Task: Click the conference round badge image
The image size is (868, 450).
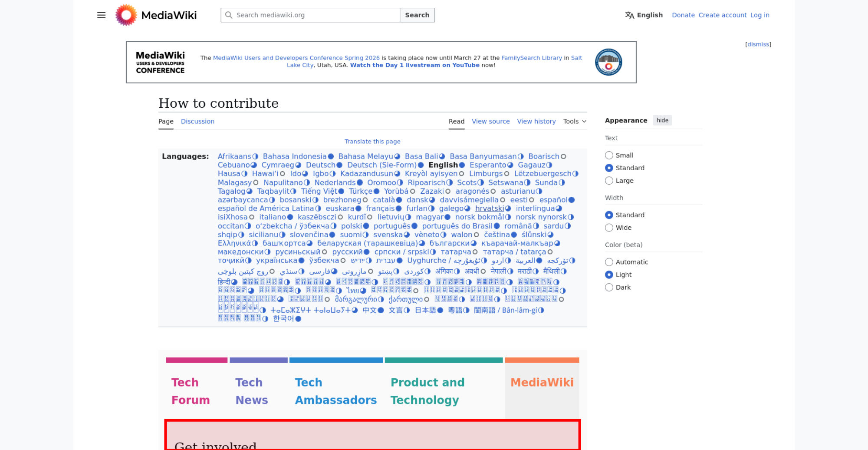Action: [608, 62]
